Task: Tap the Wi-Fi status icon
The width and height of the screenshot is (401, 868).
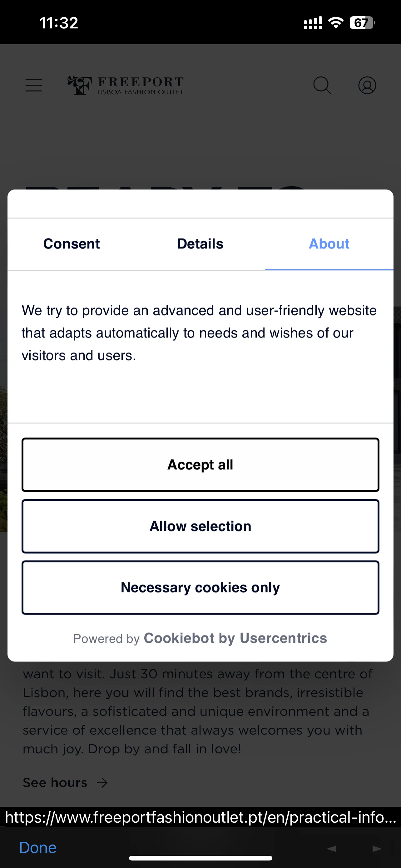Action: 336,23
